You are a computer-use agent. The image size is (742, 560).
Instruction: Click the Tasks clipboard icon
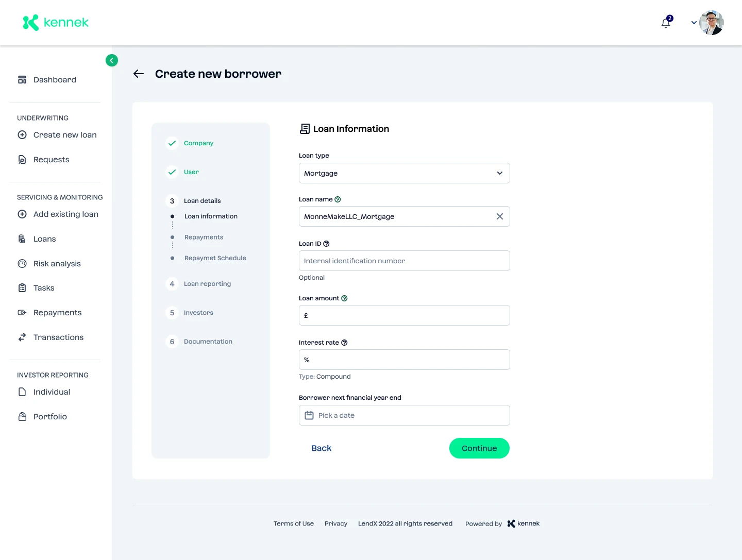click(x=22, y=288)
